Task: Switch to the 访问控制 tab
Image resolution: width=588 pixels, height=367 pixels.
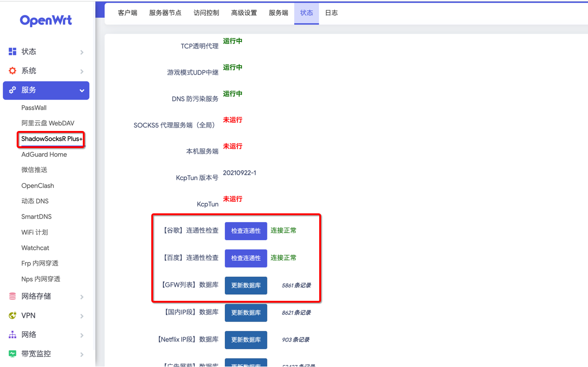Action: (206, 13)
